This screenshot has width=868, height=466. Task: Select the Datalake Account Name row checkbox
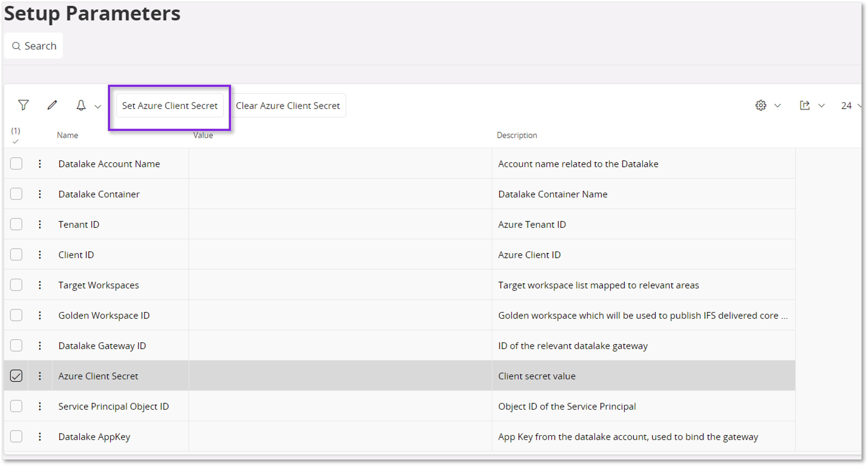coord(16,164)
